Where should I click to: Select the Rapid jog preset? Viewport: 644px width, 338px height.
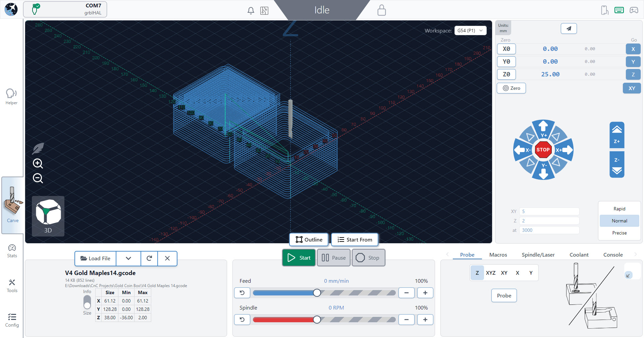[x=619, y=209]
